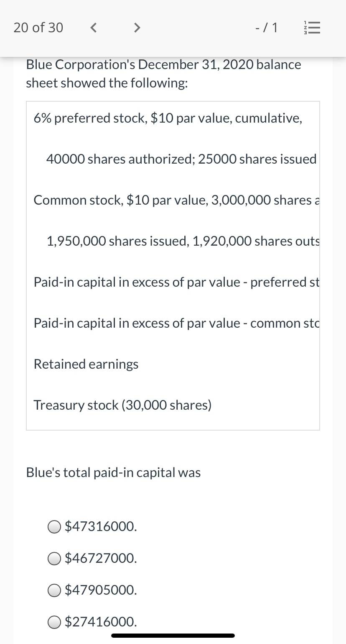Tap the 20 of 30 question counter
Viewport: 346px width, 644px height.
pyautogui.click(x=38, y=28)
